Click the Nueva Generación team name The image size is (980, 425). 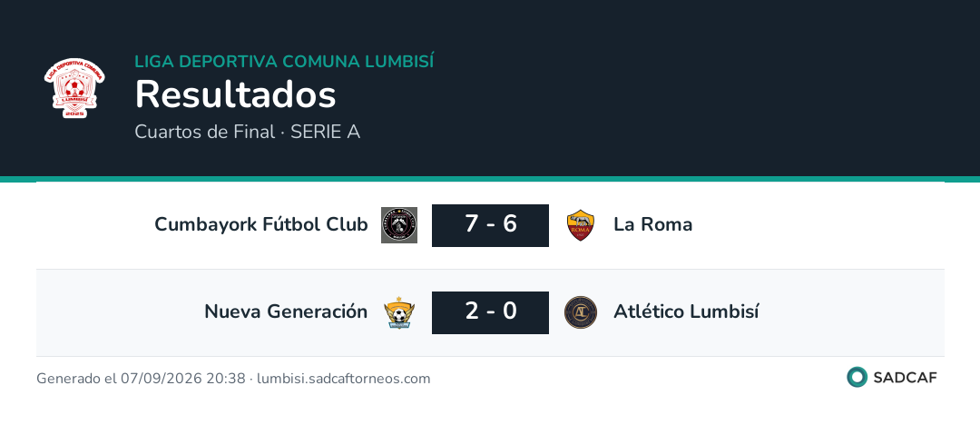286,311
